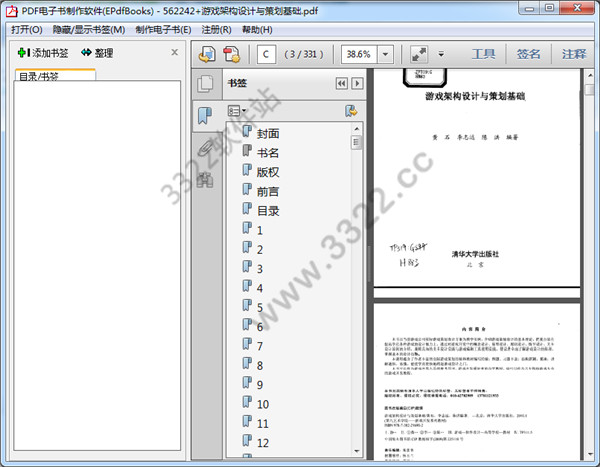Click the bookmark ribbon icon beside 目录
The width and height of the screenshot is (600, 467).
247,209
